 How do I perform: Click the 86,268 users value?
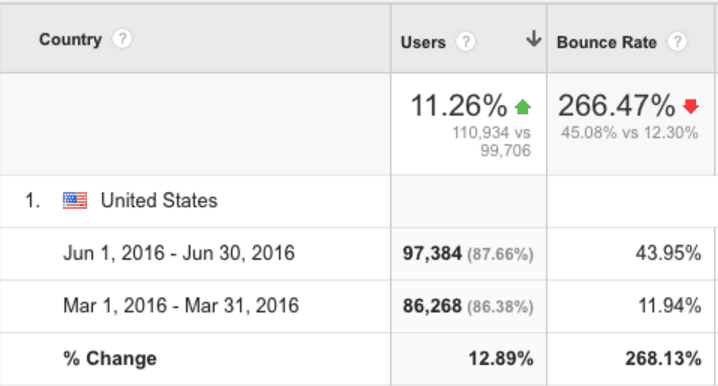click(432, 306)
